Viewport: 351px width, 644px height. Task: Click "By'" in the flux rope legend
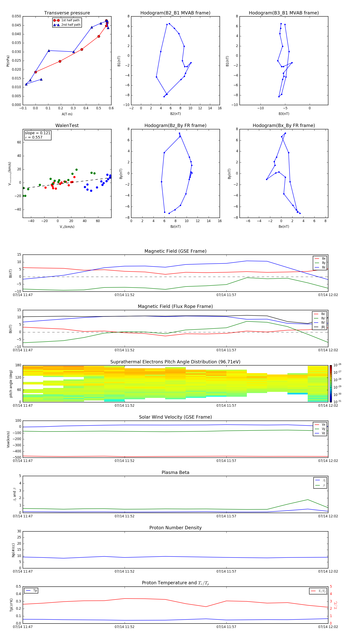[320, 318]
